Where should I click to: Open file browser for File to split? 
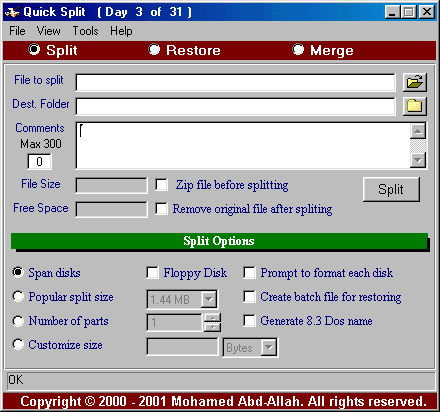point(414,82)
